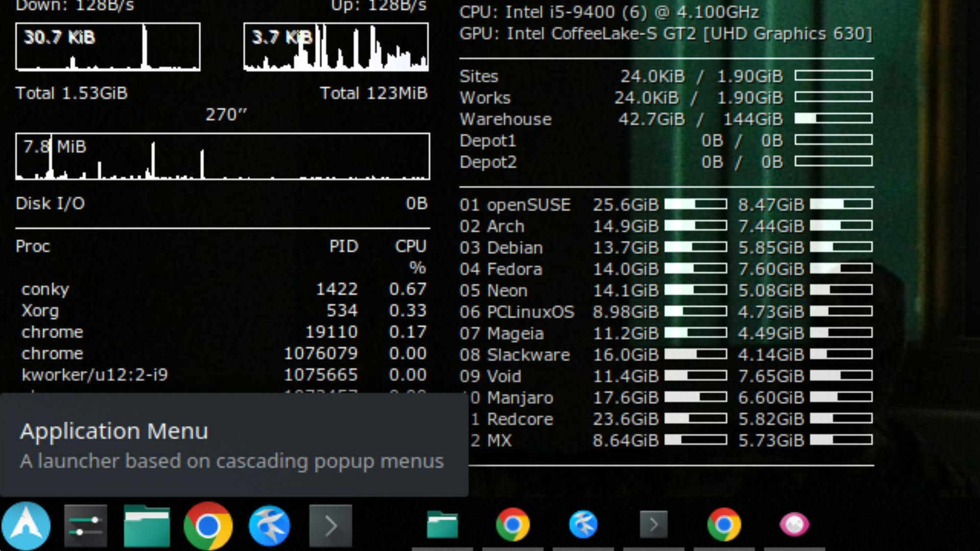Viewport: 980px width, 551px height.
Task: Click the '09 Void' partition entry
Action: click(x=491, y=377)
